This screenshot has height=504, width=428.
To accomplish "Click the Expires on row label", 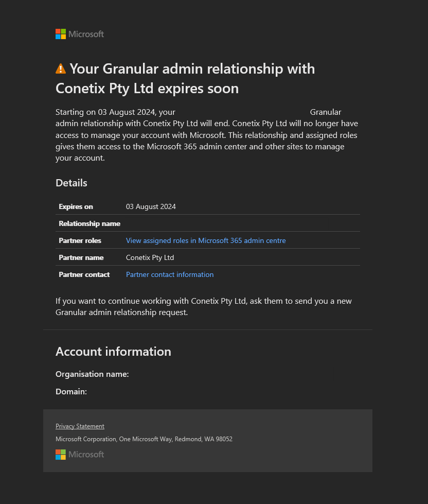I will (76, 206).
